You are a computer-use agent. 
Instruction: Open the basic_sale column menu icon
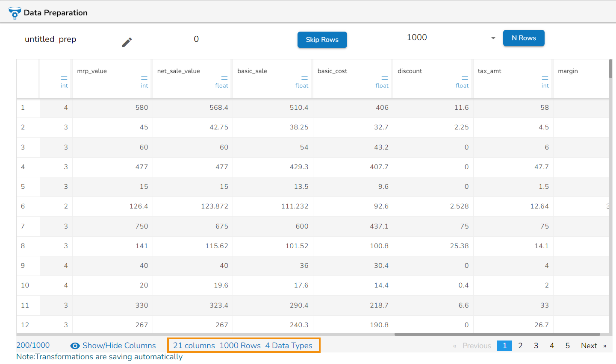(304, 78)
